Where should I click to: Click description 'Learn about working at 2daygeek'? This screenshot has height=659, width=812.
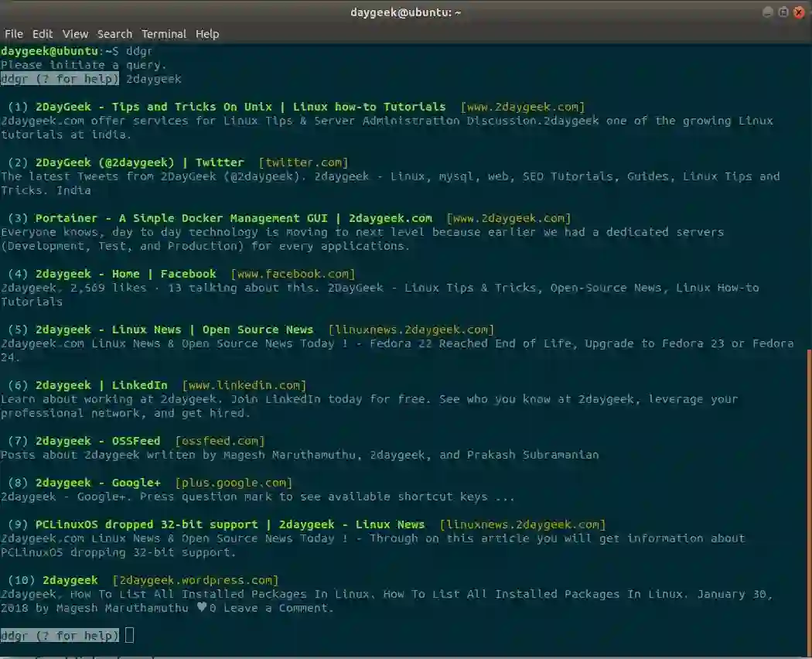tap(108, 399)
